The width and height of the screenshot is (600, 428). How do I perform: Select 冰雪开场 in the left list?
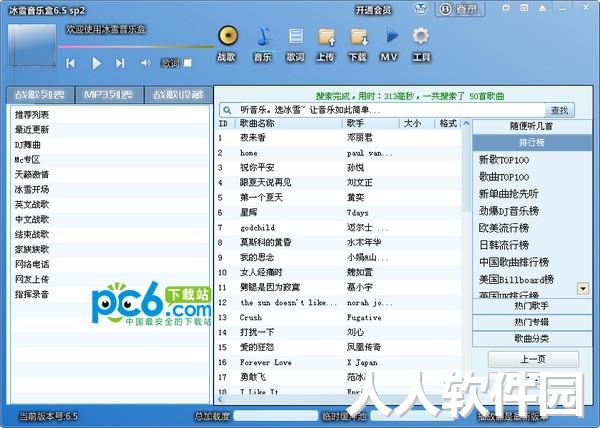point(32,189)
